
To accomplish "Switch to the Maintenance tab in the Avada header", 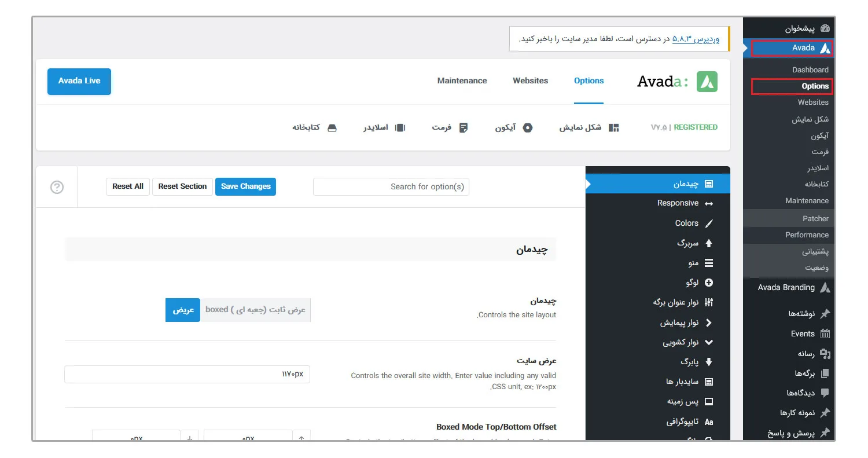I will pyautogui.click(x=462, y=81).
